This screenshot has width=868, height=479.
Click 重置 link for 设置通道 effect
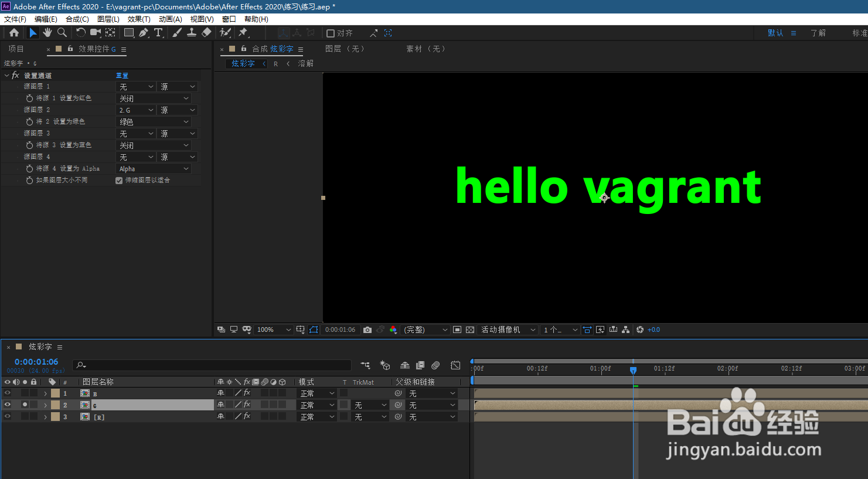(122, 76)
